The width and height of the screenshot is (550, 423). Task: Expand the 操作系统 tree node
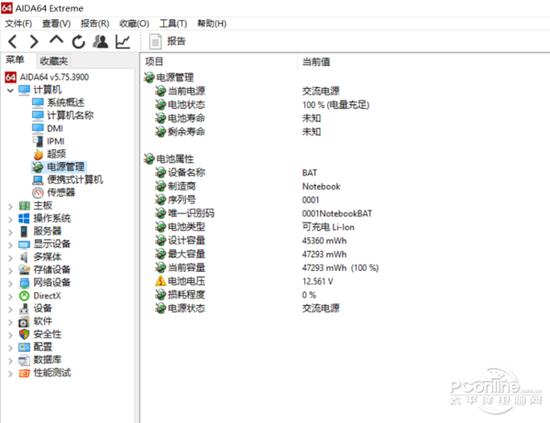[10, 219]
